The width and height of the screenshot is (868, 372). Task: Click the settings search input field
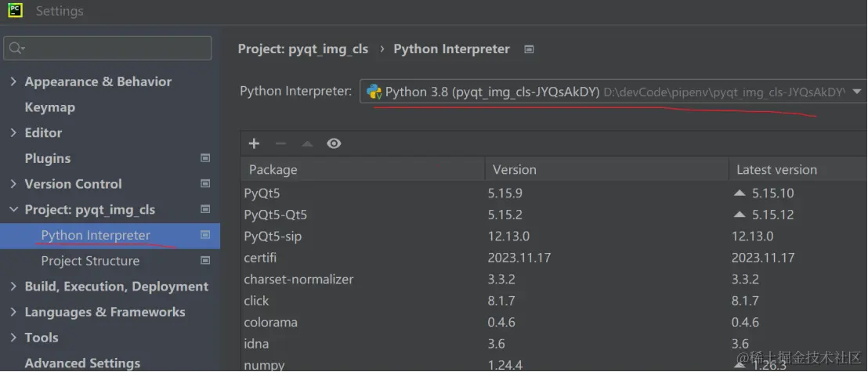[x=114, y=49]
